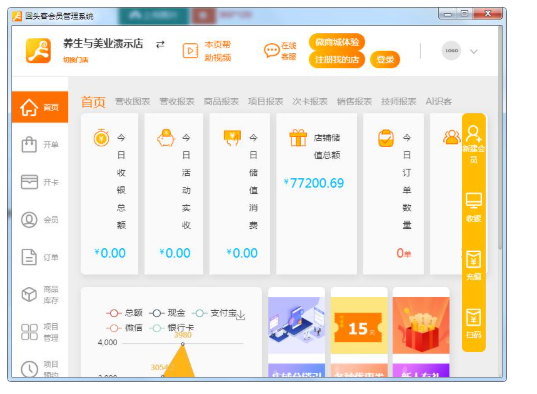Click the ¥77200.69 stored value amount
Image resolution: width=537 pixels, height=394 pixels.
(x=314, y=183)
